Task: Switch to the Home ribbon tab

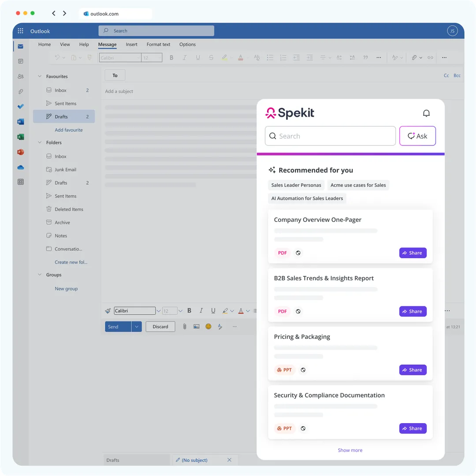Action: point(45,45)
